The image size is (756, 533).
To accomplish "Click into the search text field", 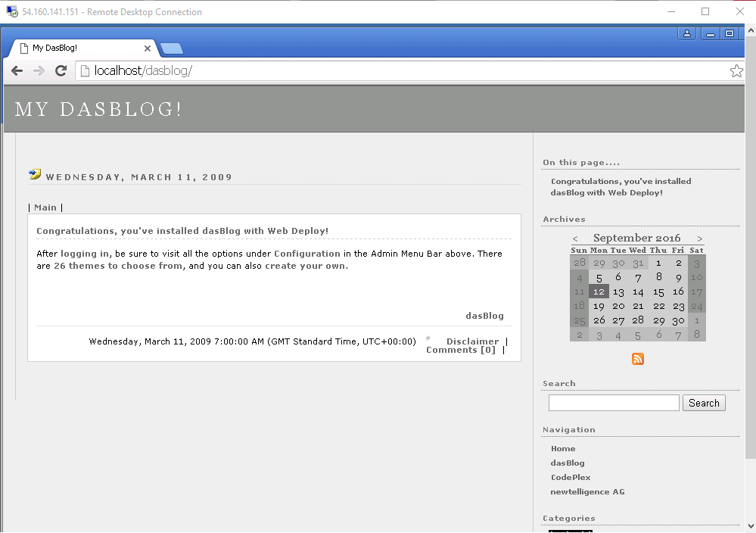I will tap(613, 403).
